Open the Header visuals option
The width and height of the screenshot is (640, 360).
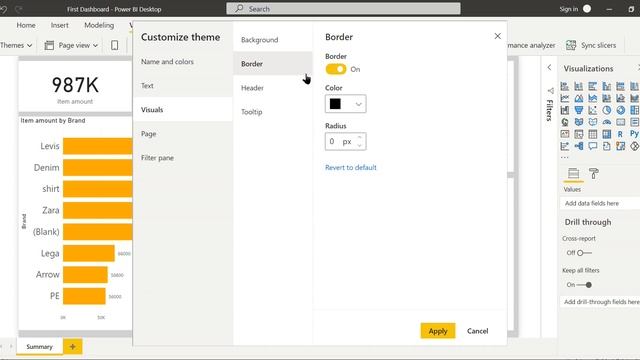tap(252, 88)
